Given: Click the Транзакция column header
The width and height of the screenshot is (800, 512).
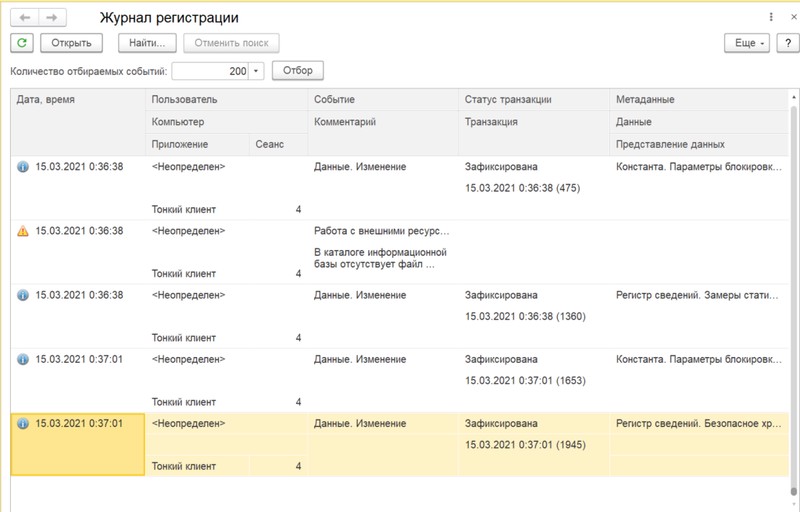Looking at the screenshot, I should [x=534, y=133].
